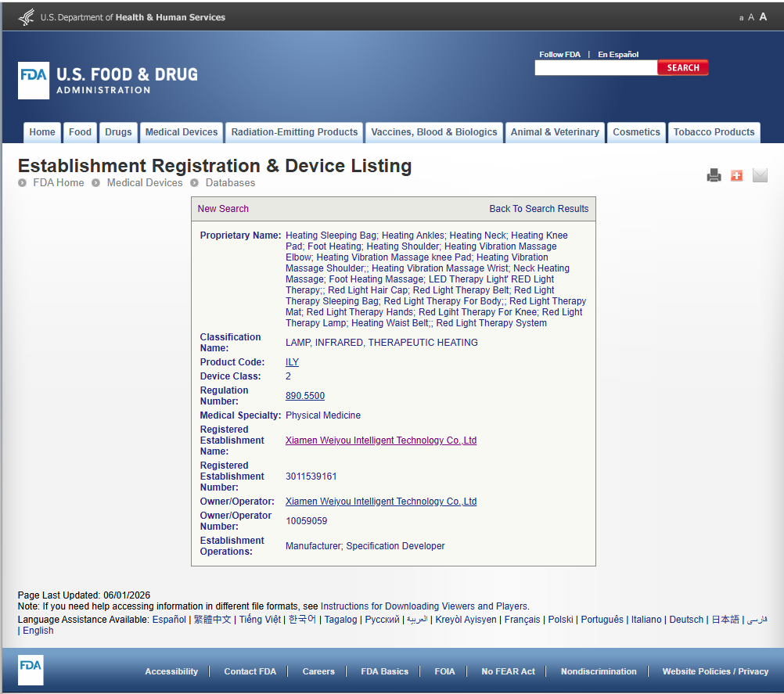Click the HHS eagle logo
Screen dimensions: 784x694
click(x=26, y=17)
